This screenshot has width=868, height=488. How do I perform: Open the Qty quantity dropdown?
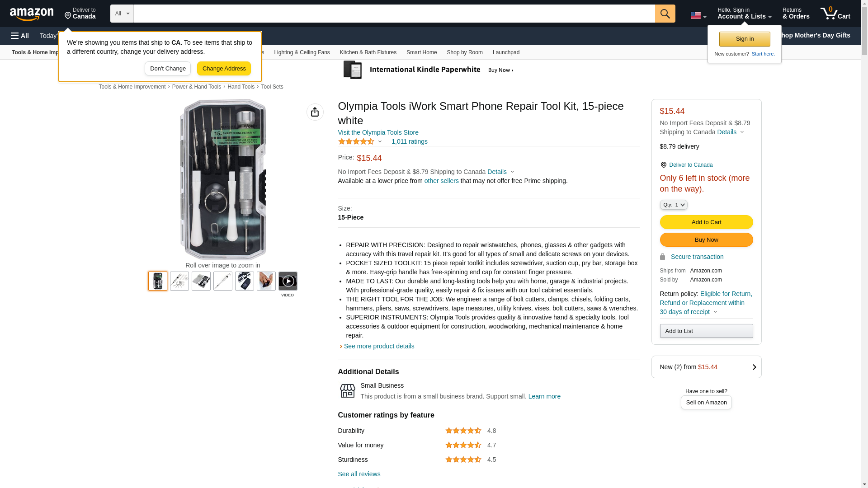tap(673, 205)
